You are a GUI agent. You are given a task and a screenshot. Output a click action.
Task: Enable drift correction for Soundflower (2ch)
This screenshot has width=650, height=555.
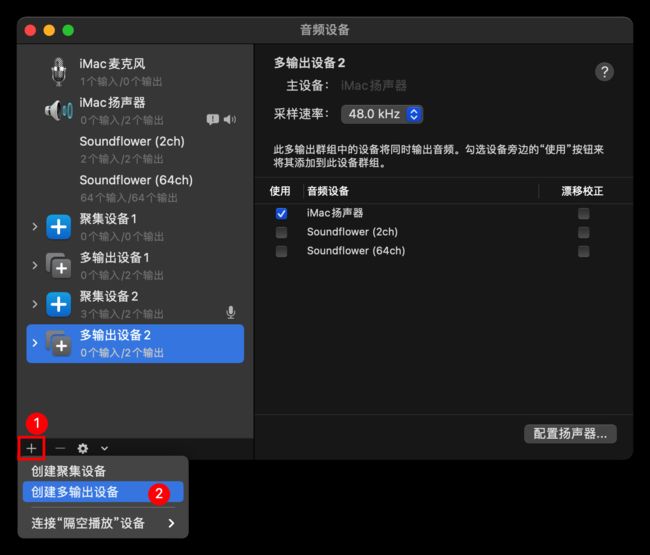pyautogui.click(x=584, y=232)
